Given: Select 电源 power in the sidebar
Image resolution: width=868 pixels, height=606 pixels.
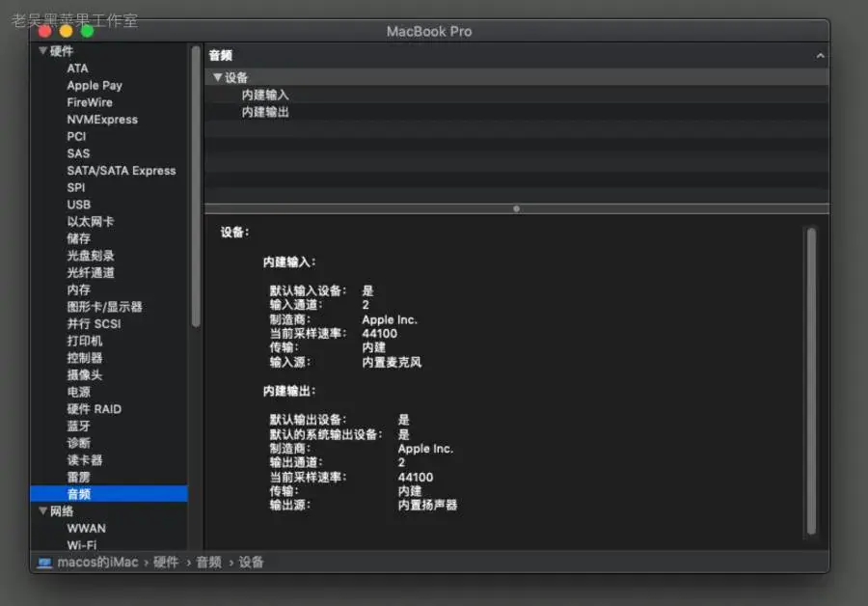Looking at the screenshot, I should pyautogui.click(x=79, y=392).
